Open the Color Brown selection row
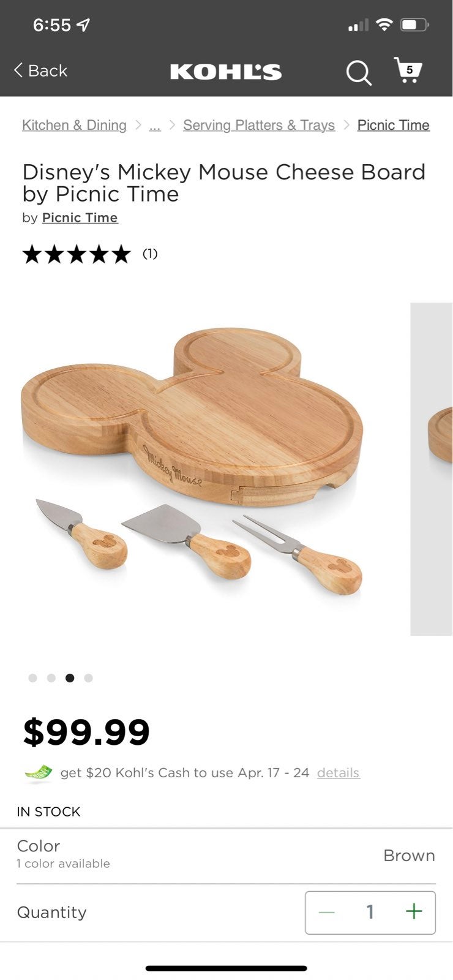453x980 pixels. 226,856
